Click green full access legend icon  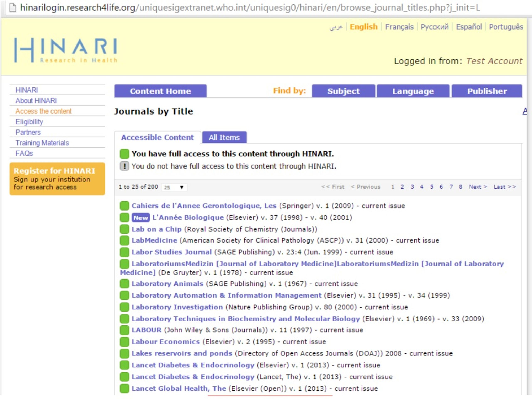[x=124, y=154]
